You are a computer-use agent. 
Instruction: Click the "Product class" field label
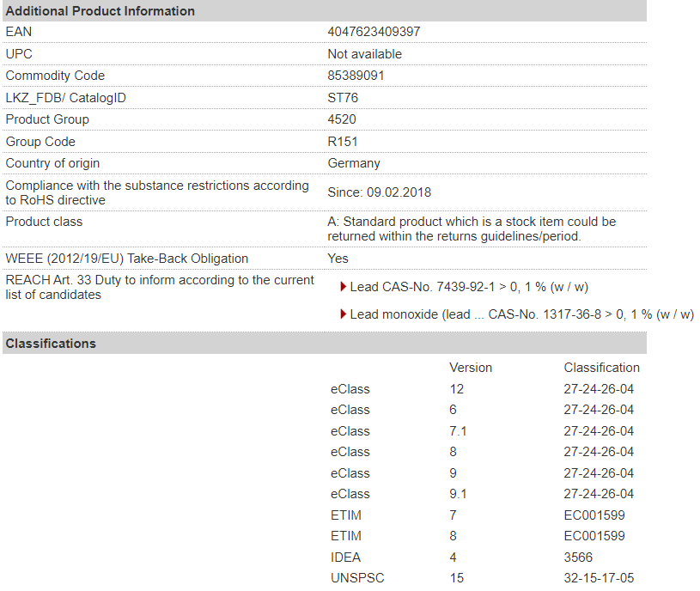point(44,222)
